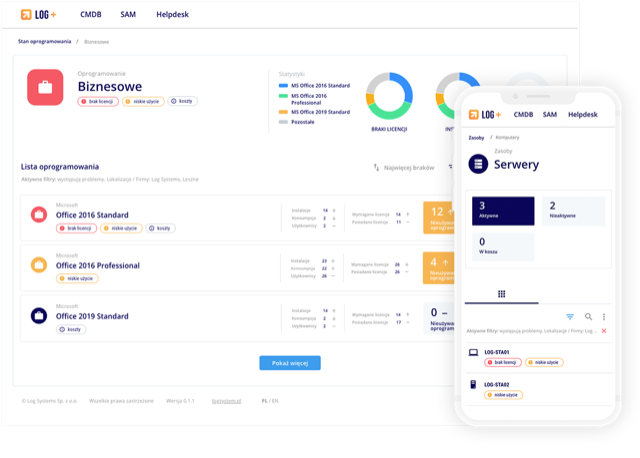Image resolution: width=640 pixels, height=458 pixels.
Task: Click the BRAKI LICENCJI donut chart
Action: click(x=389, y=96)
